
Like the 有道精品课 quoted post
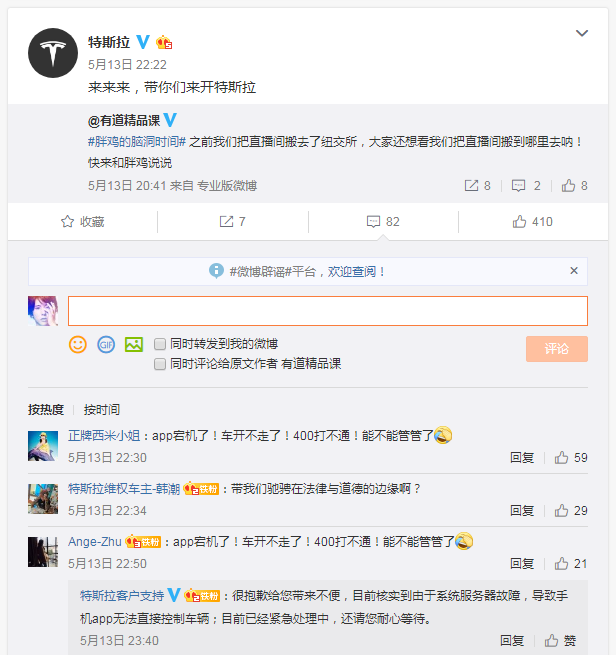[574, 185]
